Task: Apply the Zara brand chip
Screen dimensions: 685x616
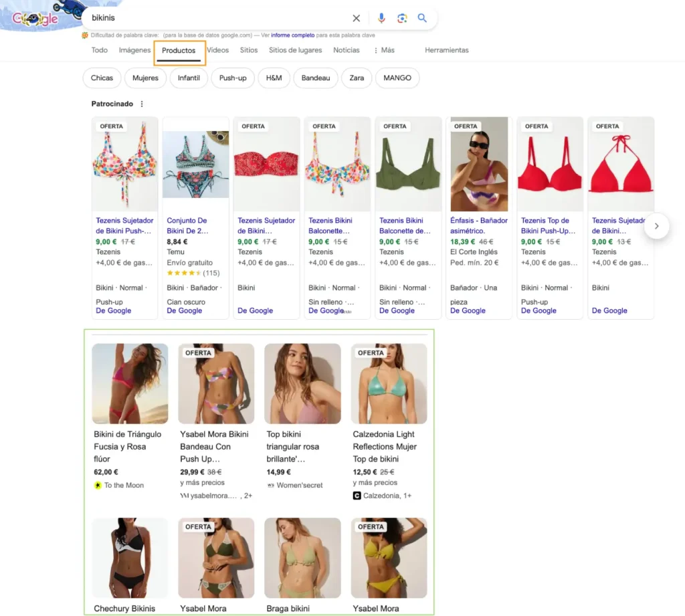Action: (357, 78)
